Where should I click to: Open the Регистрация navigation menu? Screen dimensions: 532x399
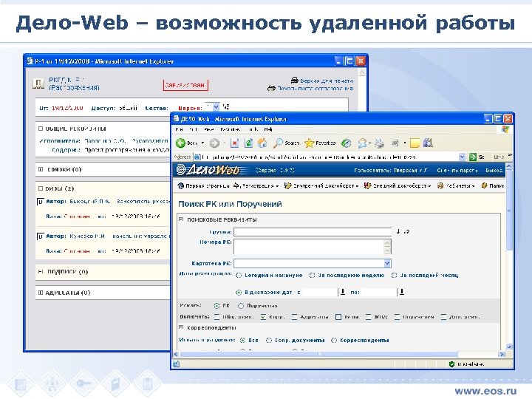256,186
